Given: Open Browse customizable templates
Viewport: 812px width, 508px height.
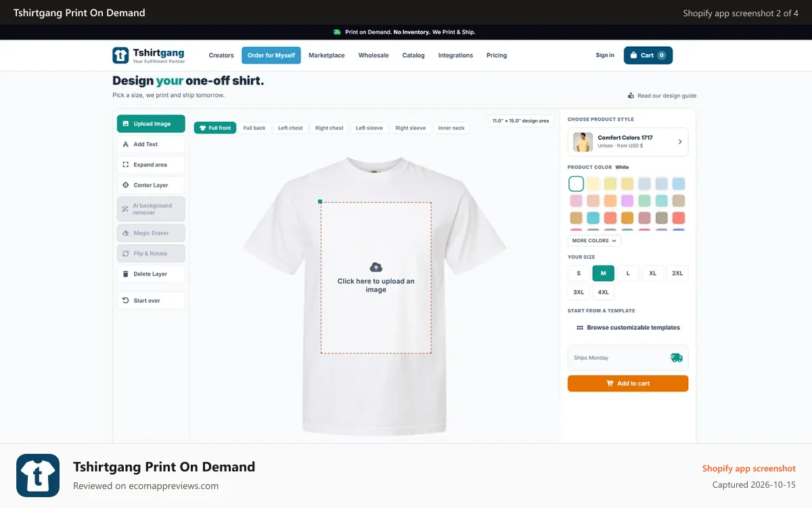Looking at the screenshot, I should coord(628,327).
